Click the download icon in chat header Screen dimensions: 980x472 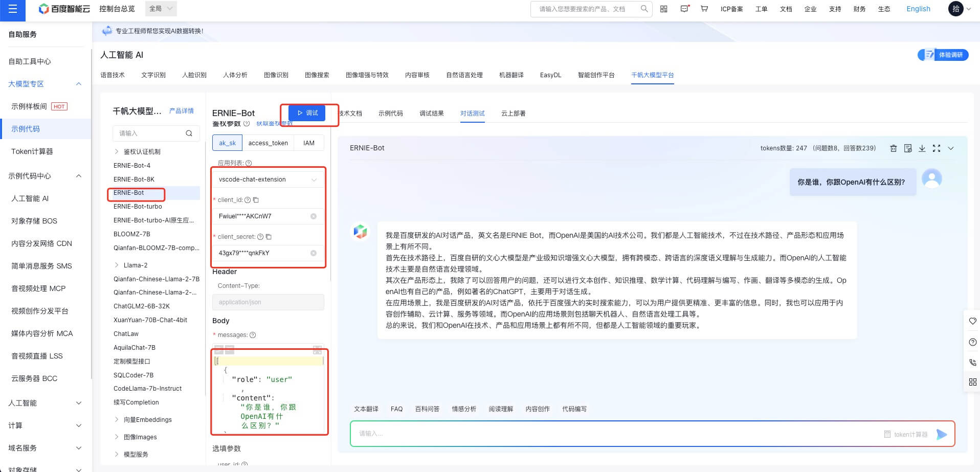click(922, 148)
